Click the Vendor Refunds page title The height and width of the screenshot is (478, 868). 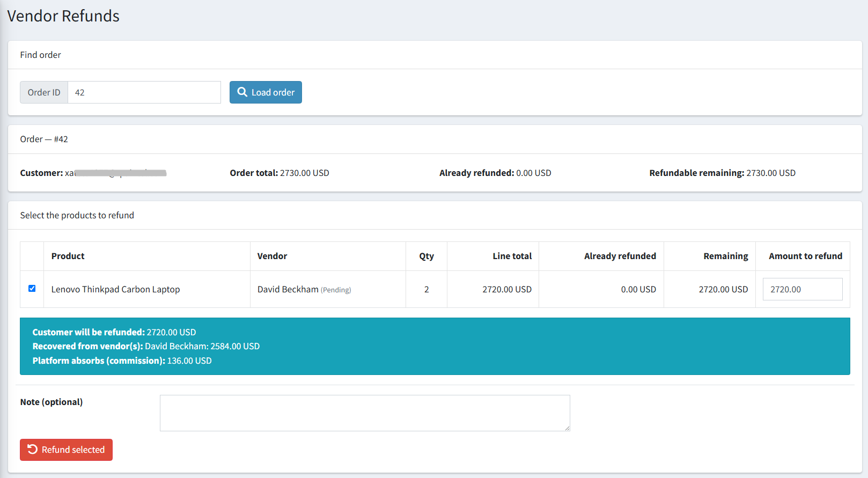point(63,16)
